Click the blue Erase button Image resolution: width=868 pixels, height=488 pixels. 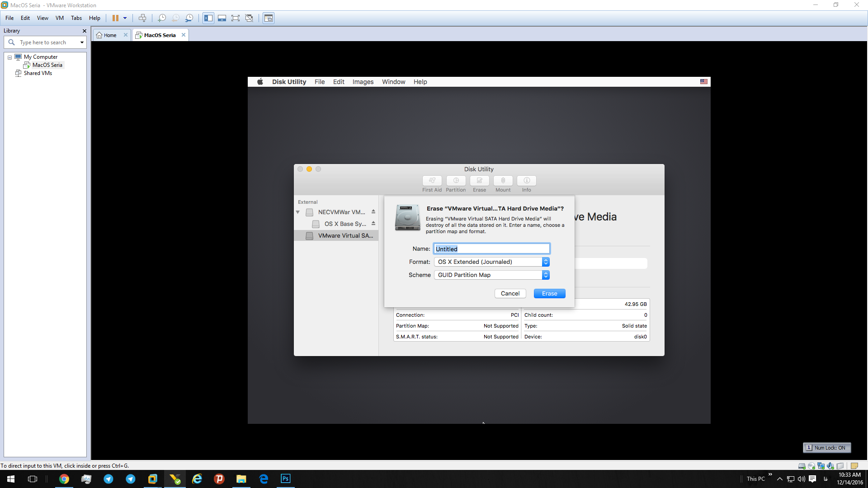pyautogui.click(x=549, y=294)
